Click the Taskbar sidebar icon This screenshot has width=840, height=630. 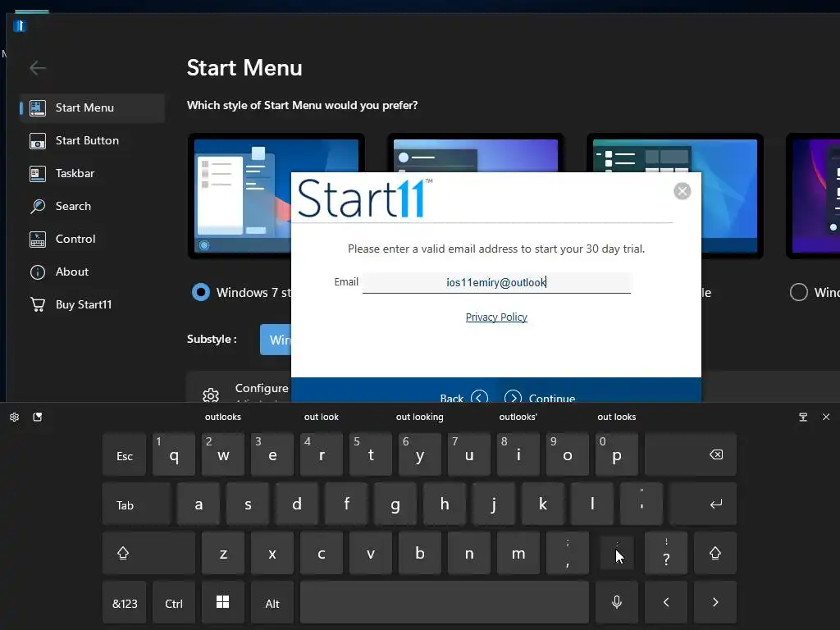pos(38,174)
